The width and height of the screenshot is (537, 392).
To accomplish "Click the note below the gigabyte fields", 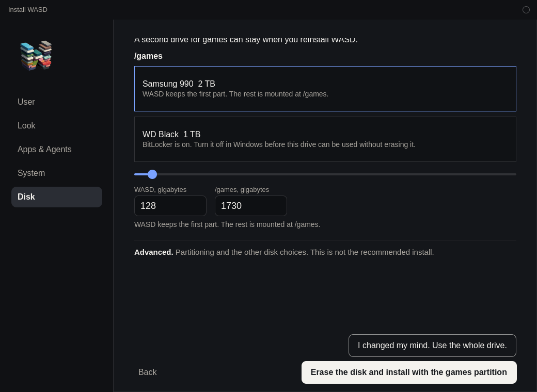I will tap(227, 224).
